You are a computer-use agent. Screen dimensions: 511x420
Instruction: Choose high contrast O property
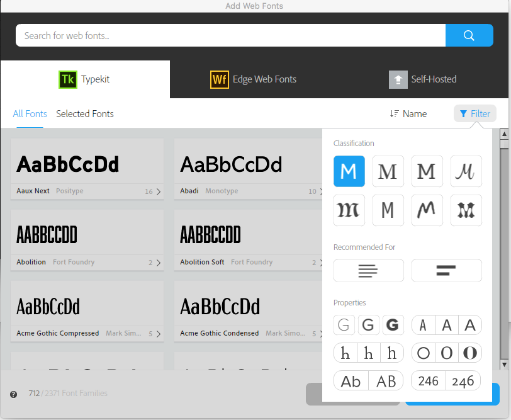tap(470, 353)
